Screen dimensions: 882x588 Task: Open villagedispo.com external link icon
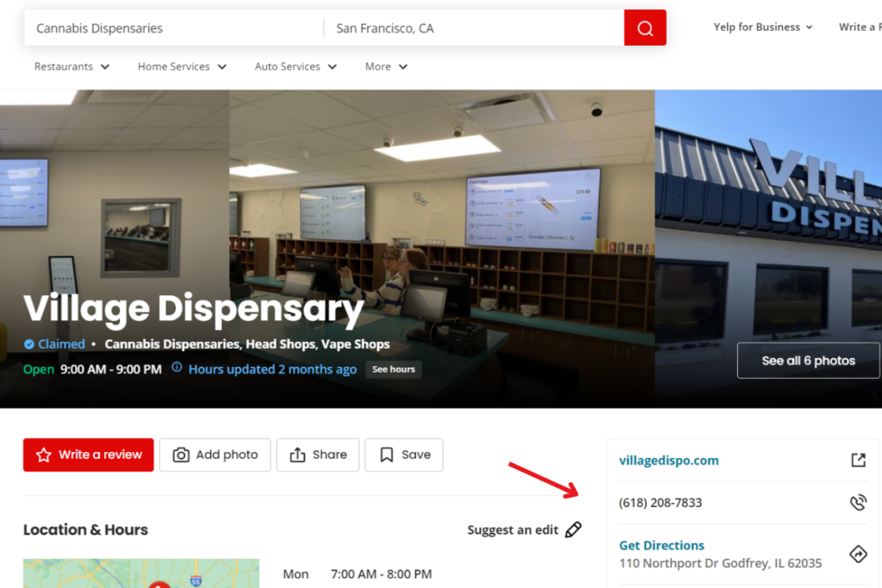858,460
